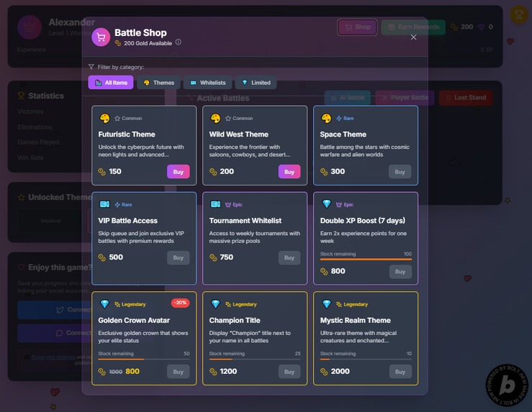Image resolution: width=532 pixels, height=412 pixels.
Task: Buy the Futuristic Theme
Action: pyautogui.click(x=178, y=172)
